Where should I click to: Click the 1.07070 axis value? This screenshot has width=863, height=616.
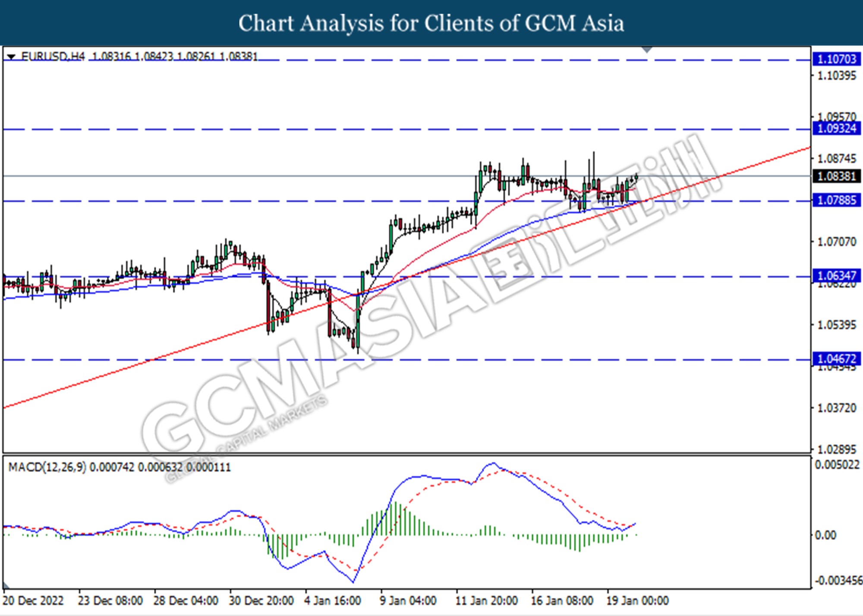coord(837,242)
